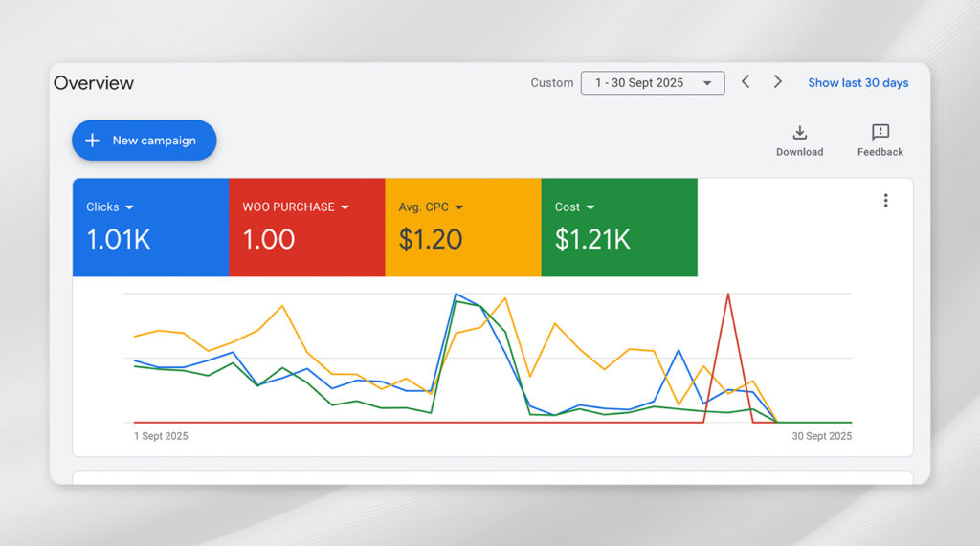Toggle the blue 1.01K Clicks value

pyautogui.click(x=119, y=239)
